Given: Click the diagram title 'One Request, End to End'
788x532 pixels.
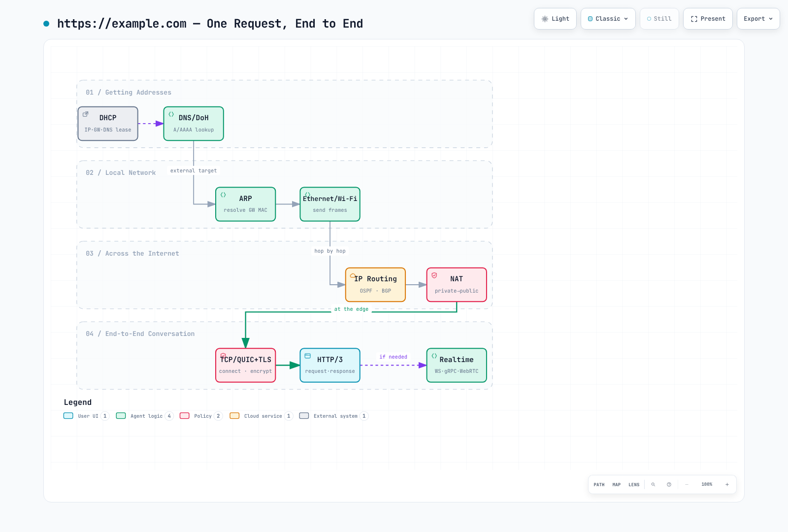Looking at the screenshot, I should 285,24.
